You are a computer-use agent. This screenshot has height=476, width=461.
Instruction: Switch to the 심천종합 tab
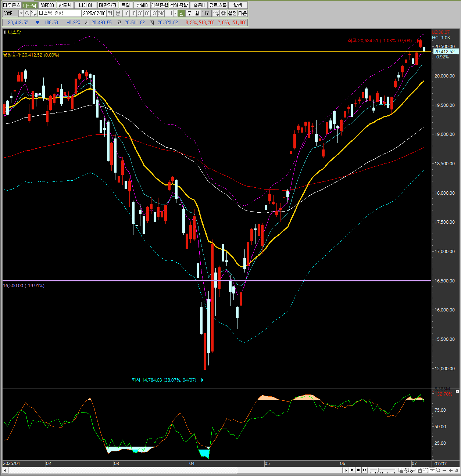pos(160,5)
